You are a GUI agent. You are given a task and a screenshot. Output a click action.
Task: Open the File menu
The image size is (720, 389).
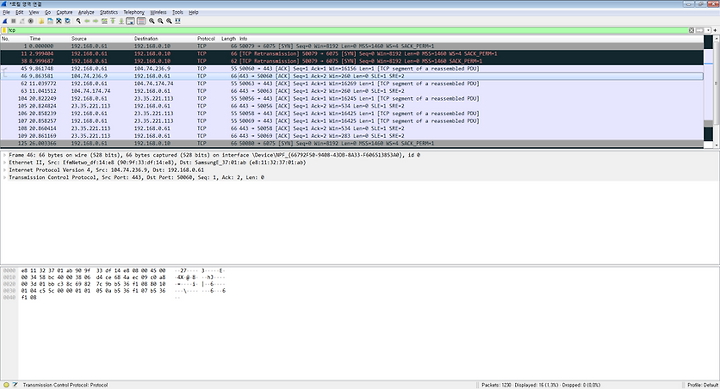(x=6, y=12)
